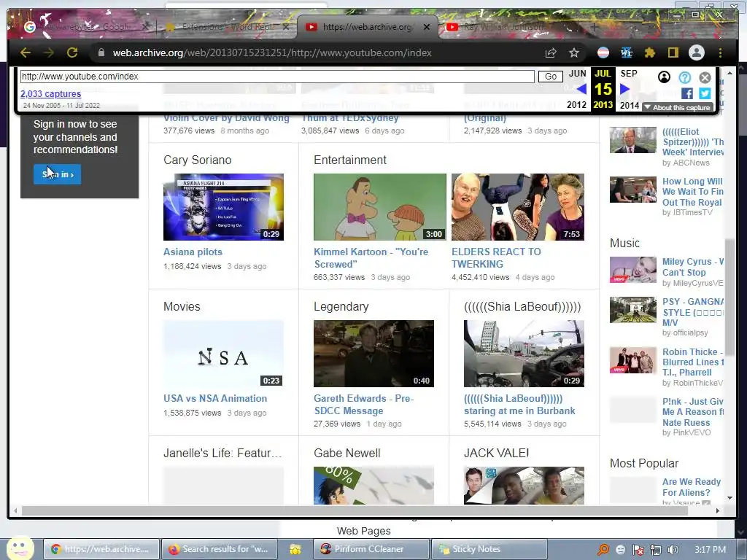Click the NSA video thumbnail
The height and width of the screenshot is (560, 747).
tap(223, 354)
